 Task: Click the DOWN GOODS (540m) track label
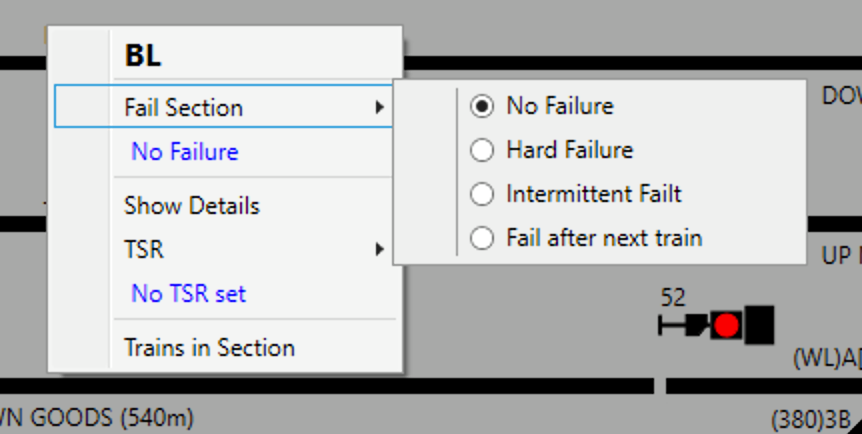[96, 417]
